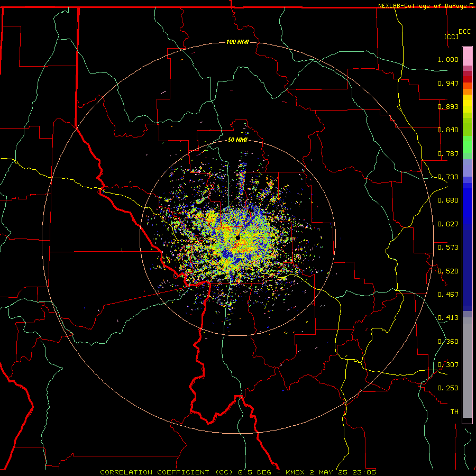
Task: Click the [CC] units label
Action: (452, 36)
